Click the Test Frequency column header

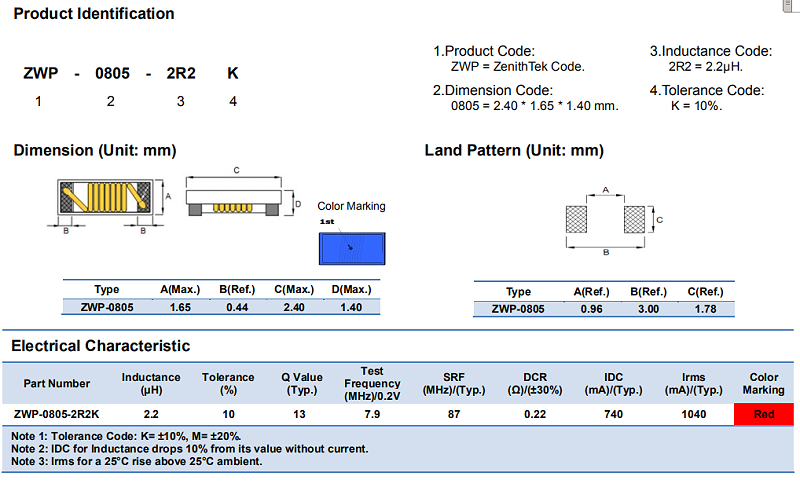click(x=372, y=384)
